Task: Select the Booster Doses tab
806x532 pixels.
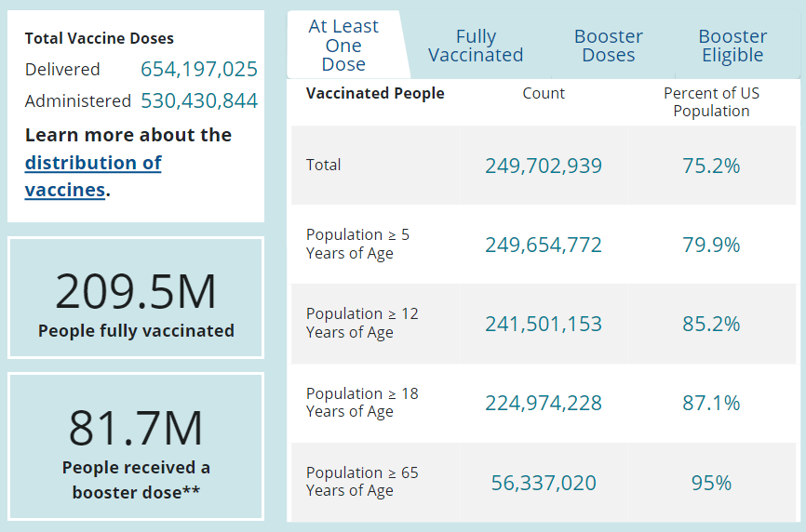Action: coord(609,46)
